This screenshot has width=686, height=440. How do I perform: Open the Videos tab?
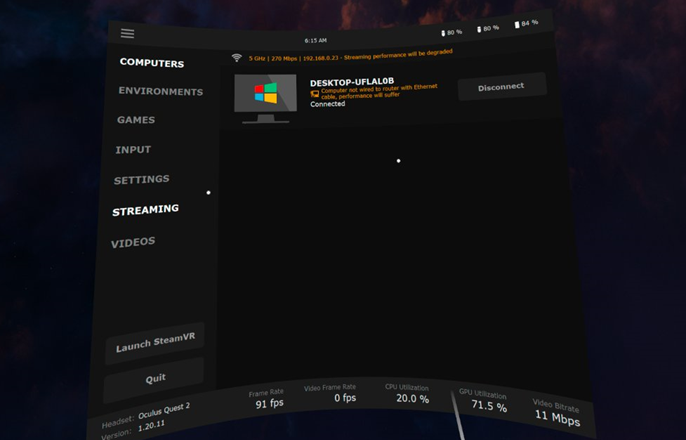coord(133,242)
